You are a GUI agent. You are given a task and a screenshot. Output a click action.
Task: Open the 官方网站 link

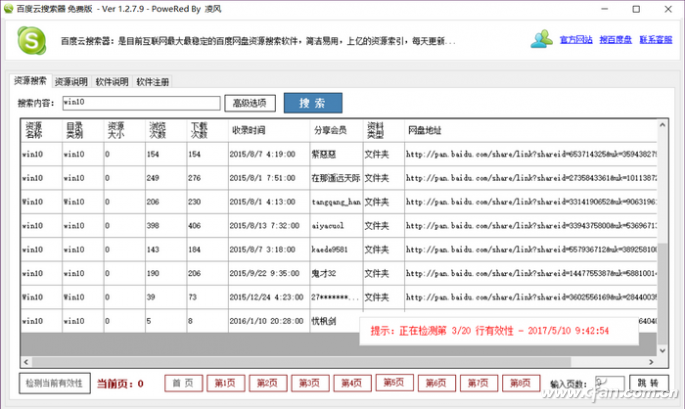tap(576, 40)
